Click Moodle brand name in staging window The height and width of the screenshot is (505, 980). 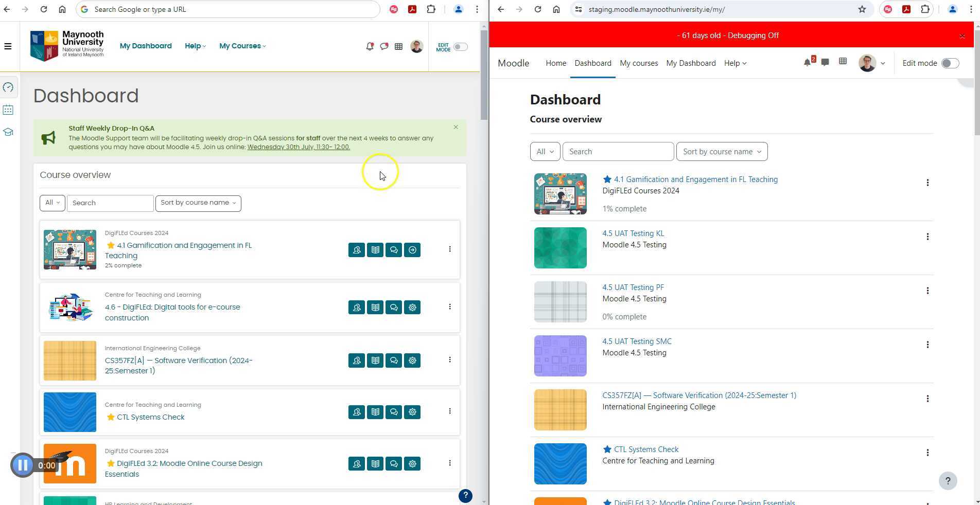[x=513, y=63]
